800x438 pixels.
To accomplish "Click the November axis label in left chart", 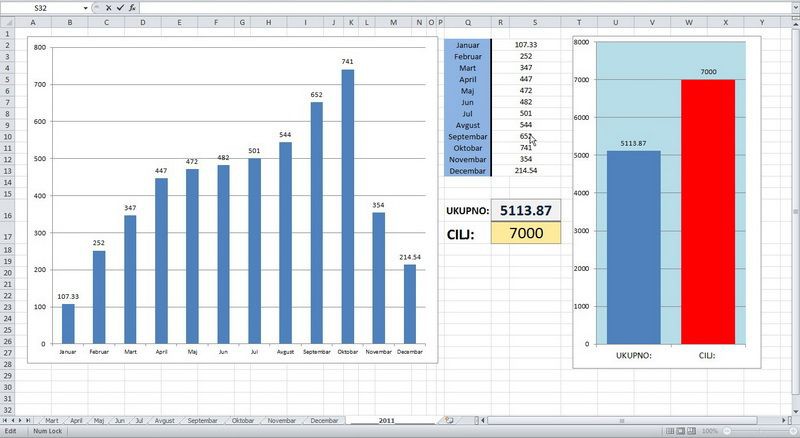I will pyautogui.click(x=379, y=352).
